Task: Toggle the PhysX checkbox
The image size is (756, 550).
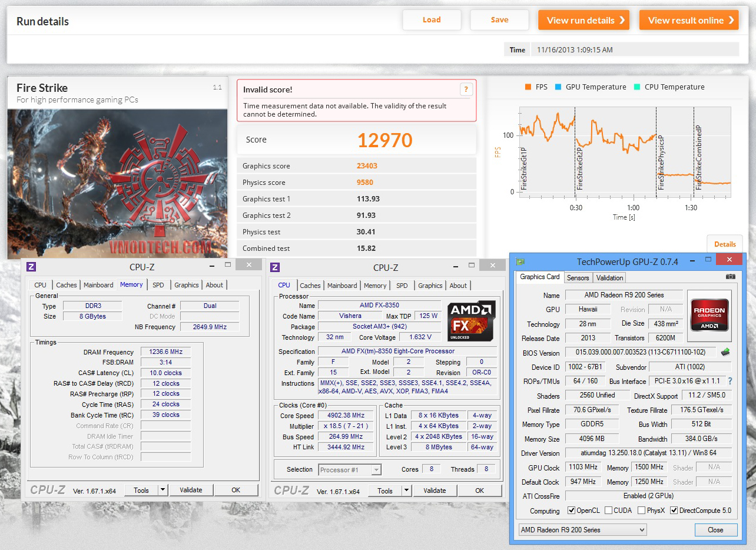Action: coord(642,511)
